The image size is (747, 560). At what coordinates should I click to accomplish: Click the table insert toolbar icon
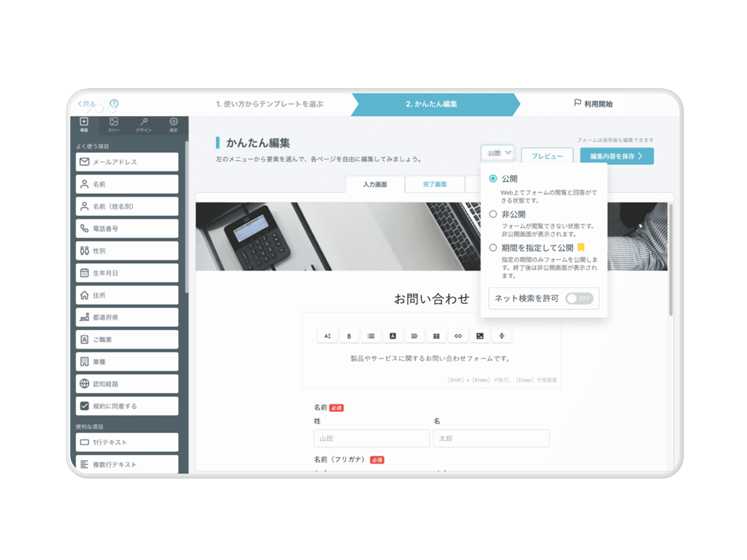(436, 336)
